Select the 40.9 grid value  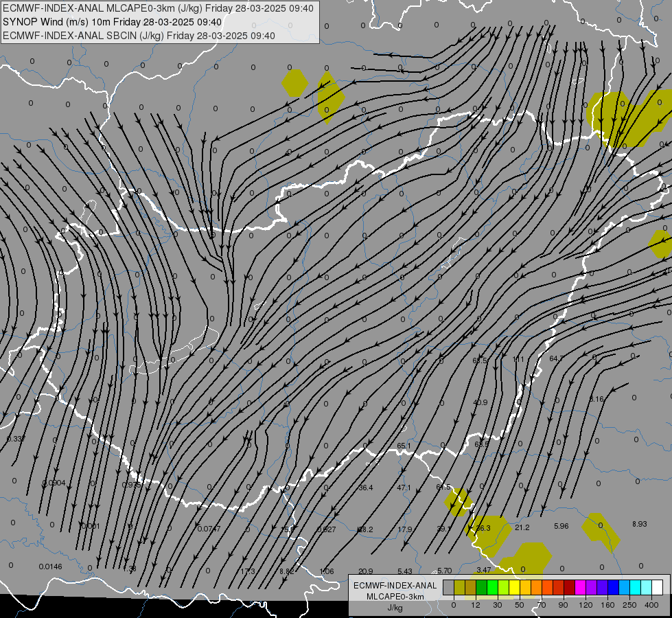click(x=480, y=402)
